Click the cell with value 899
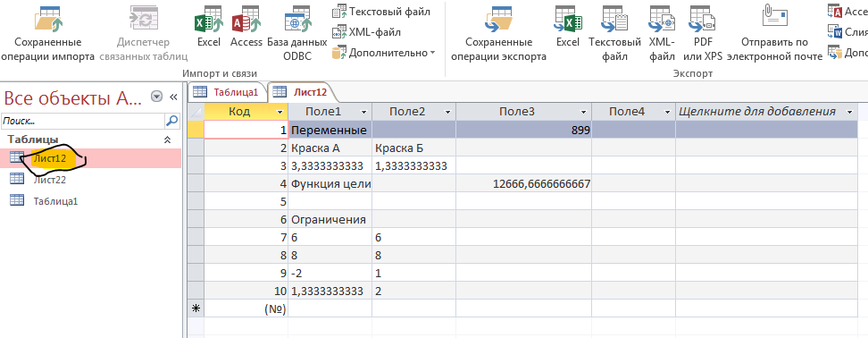 [x=523, y=130]
